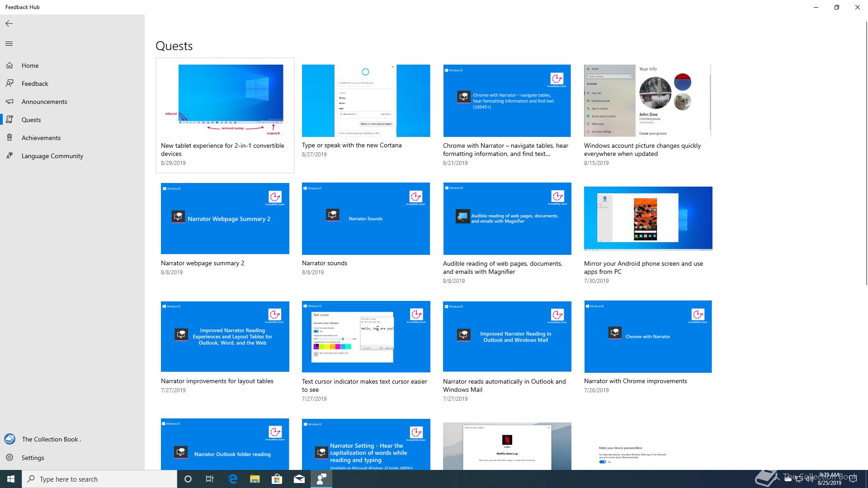Open Type or speak with Cortana quest
Screen dimensions: 868x488
366,100
